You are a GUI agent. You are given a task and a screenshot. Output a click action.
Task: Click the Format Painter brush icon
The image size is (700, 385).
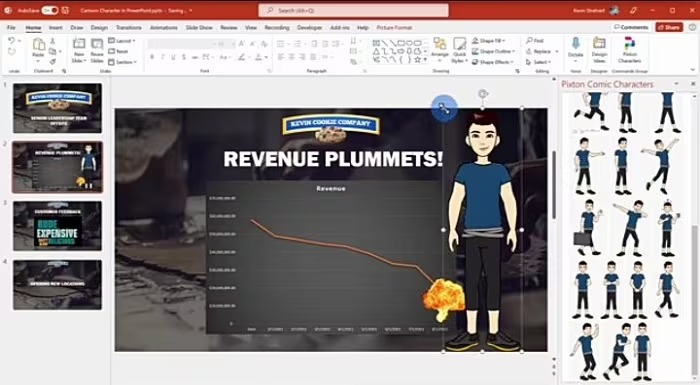(x=53, y=61)
